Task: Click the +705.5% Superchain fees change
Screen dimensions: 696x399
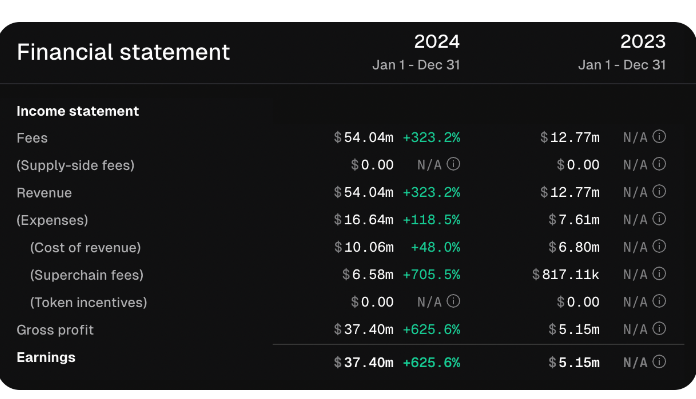Action: point(431,275)
